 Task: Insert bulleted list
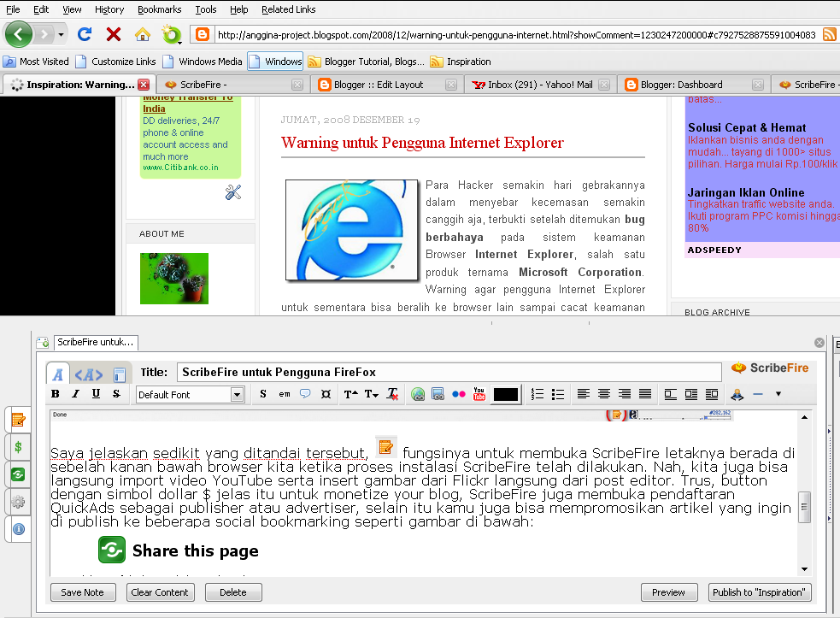(x=558, y=395)
